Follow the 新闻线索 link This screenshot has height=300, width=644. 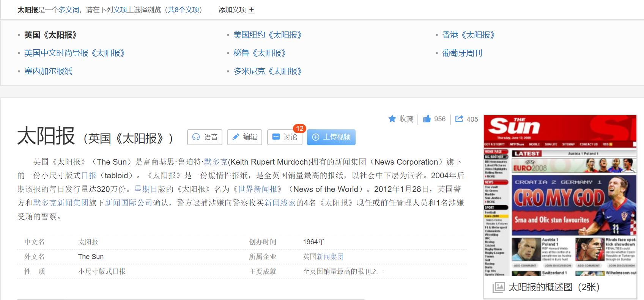(280, 203)
